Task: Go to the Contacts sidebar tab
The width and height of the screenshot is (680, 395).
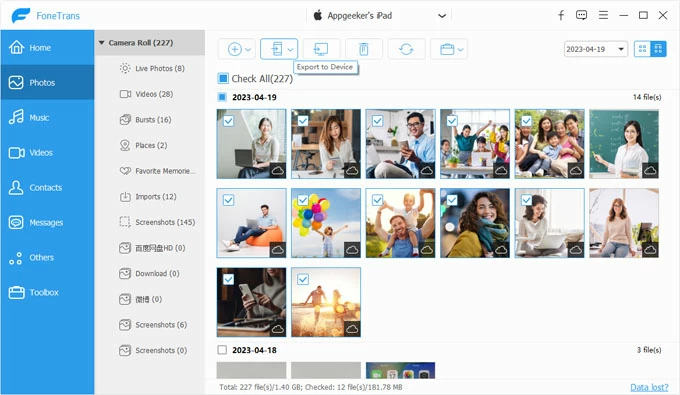Action: [x=48, y=187]
